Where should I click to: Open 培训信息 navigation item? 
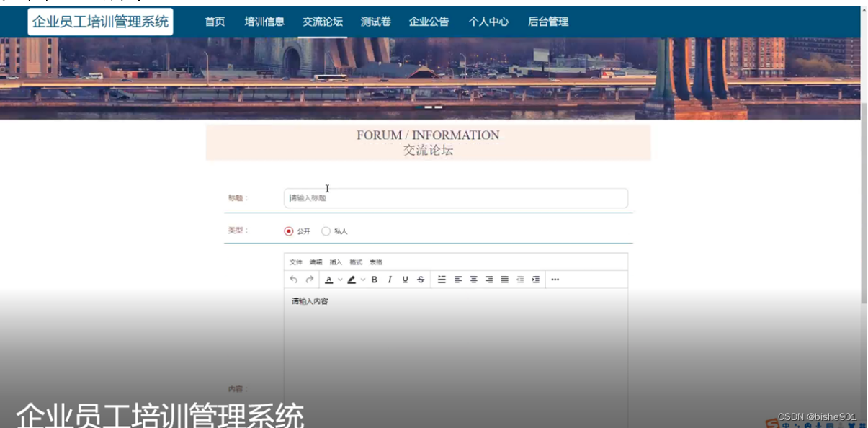(x=264, y=22)
